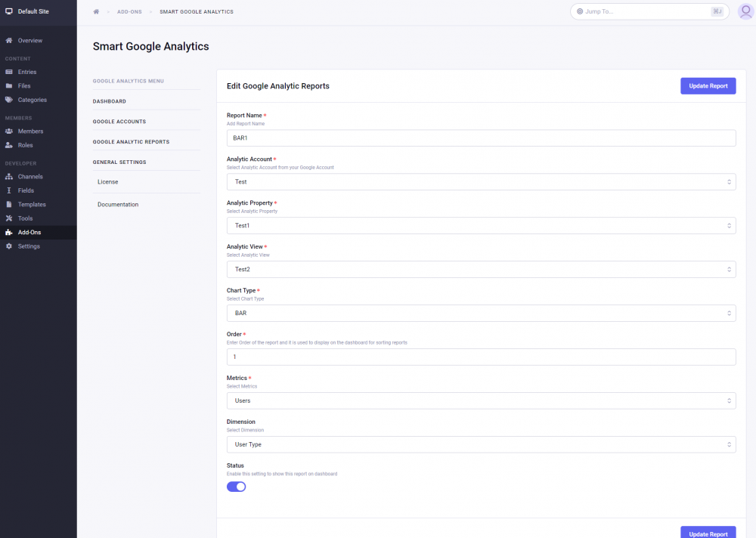756x538 pixels.
Task: Click the user avatar icon at top right
Action: click(745, 11)
